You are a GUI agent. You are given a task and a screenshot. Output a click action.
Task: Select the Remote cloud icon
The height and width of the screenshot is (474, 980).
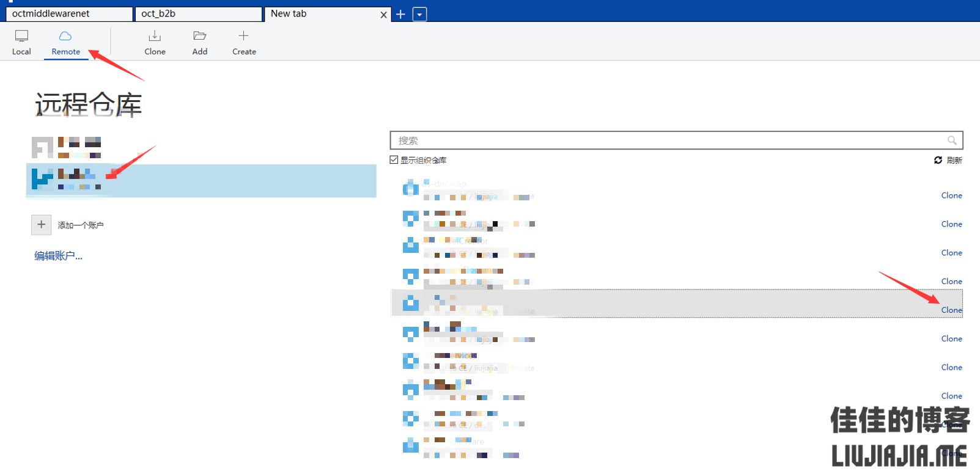pyautogui.click(x=65, y=37)
